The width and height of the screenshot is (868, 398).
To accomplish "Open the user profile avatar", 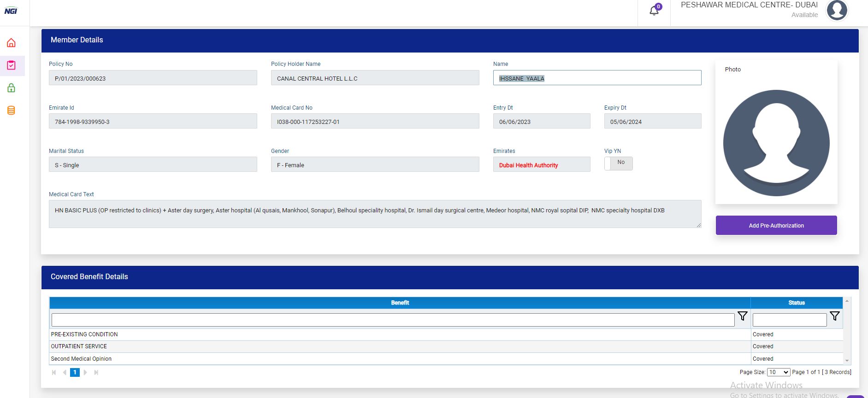I will pos(837,11).
